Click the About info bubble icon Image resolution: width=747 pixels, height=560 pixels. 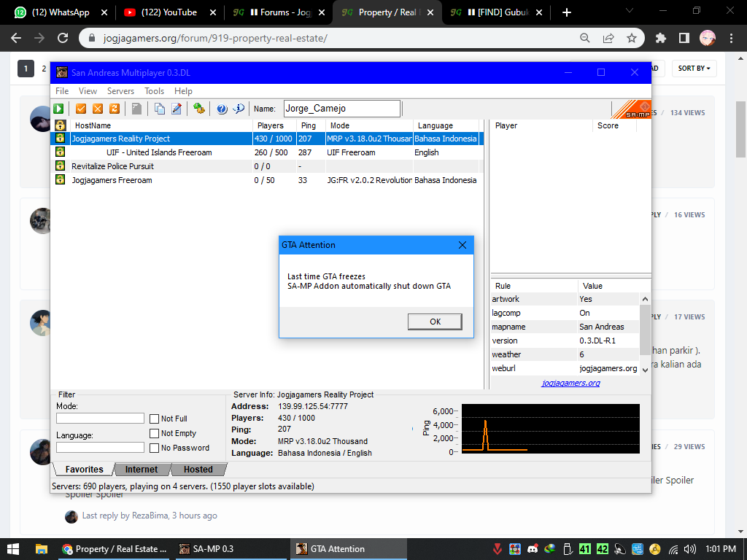tap(239, 109)
